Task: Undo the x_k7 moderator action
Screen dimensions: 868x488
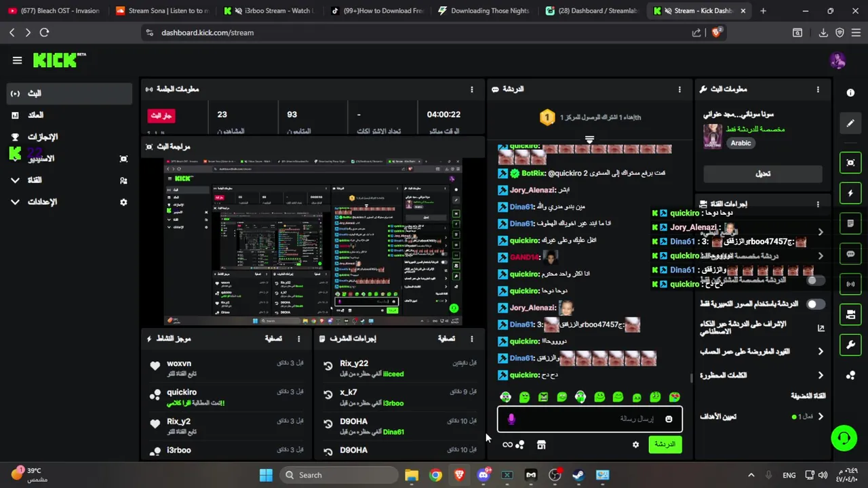Action: (x=328, y=394)
